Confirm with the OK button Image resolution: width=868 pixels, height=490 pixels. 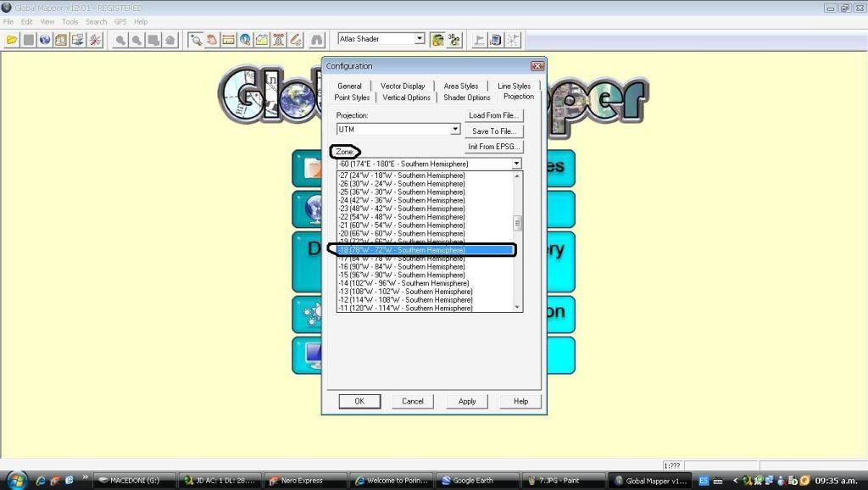pos(359,402)
